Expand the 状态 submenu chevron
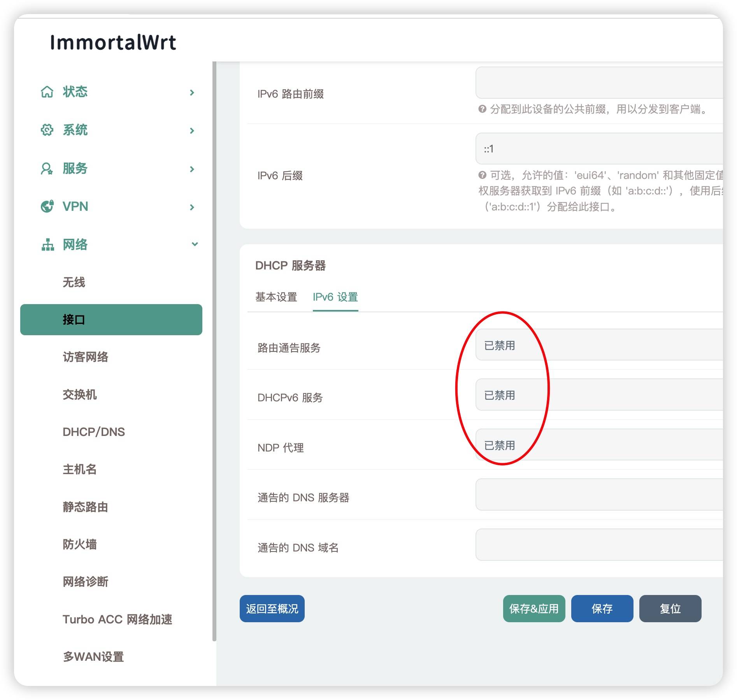Image resolution: width=737 pixels, height=700 pixels. pos(191,92)
